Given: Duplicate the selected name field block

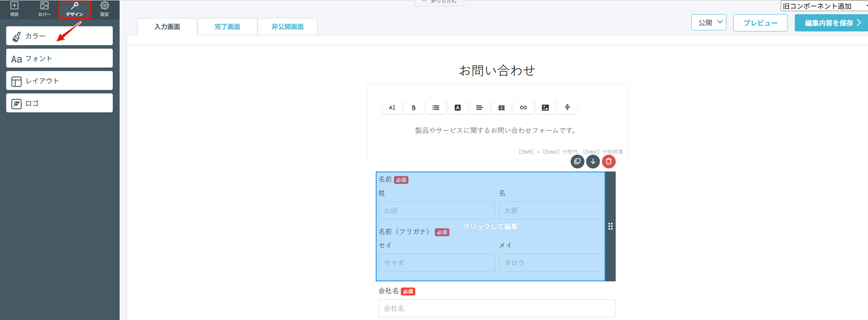Looking at the screenshot, I should pos(577,161).
